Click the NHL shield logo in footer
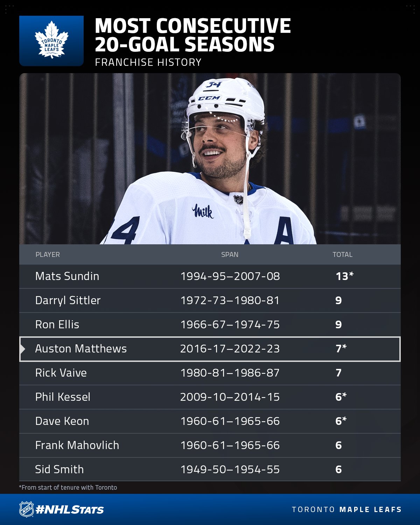Screen dimensions: 420x525 pyautogui.click(x=26, y=509)
